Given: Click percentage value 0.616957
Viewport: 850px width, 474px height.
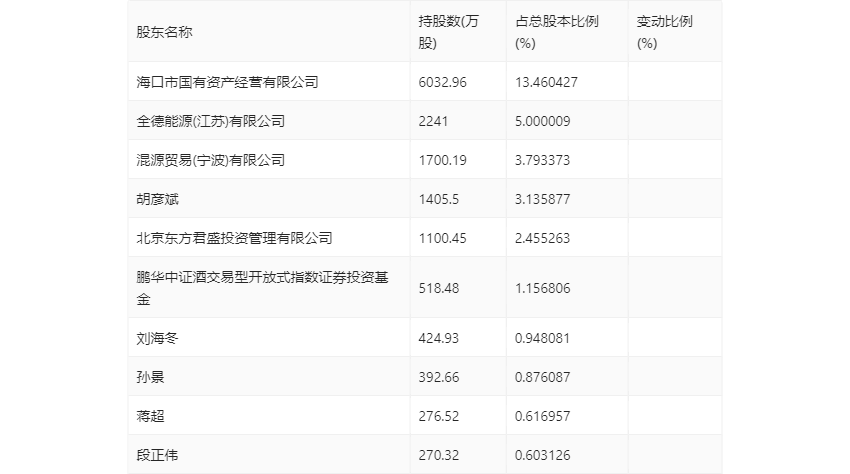Looking at the screenshot, I should coord(543,416).
